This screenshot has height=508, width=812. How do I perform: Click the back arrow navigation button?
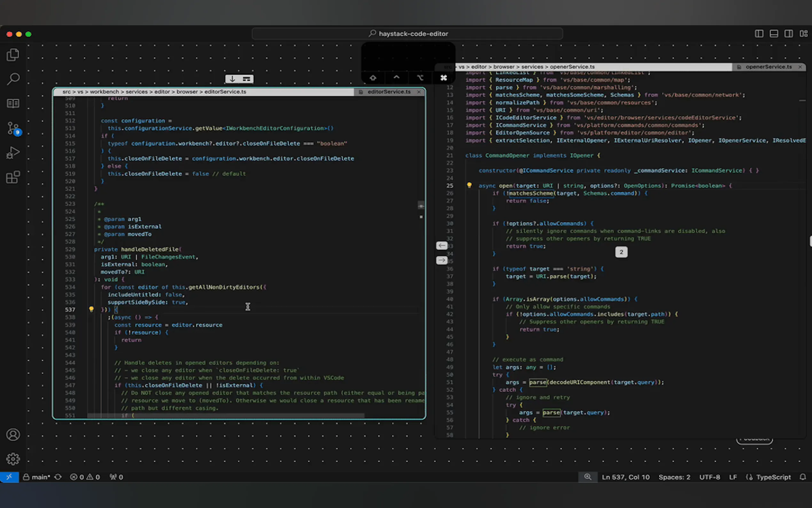pyautogui.click(x=441, y=246)
